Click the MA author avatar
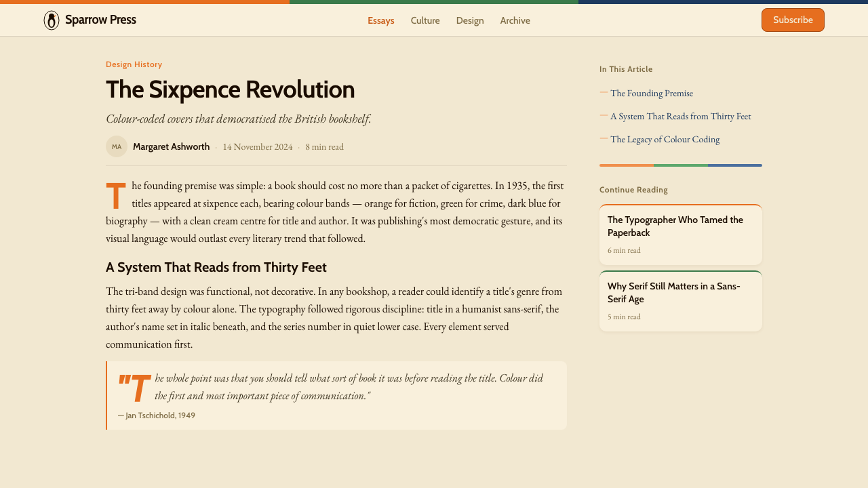Screen dimensions: 868x488 pyautogui.click(x=117, y=146)
